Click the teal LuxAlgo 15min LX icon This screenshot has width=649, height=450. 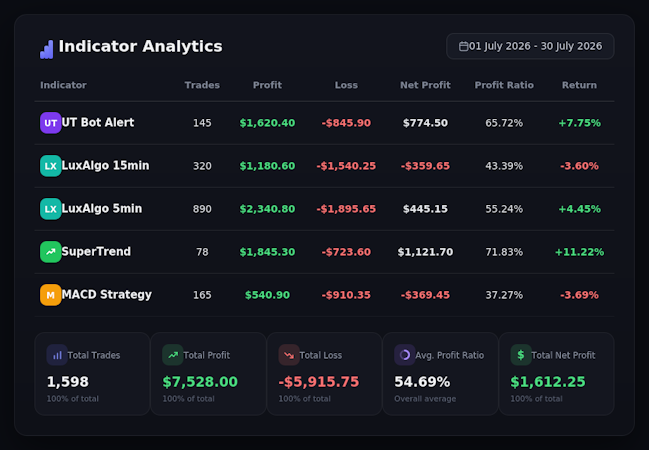pyautogui.click(x=50, y=166)
